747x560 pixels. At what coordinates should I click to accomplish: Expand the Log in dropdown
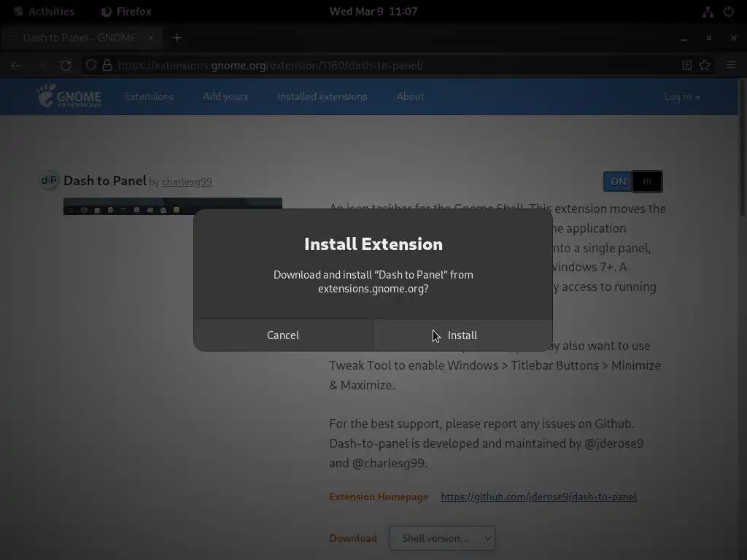click(x=682, y=97)
